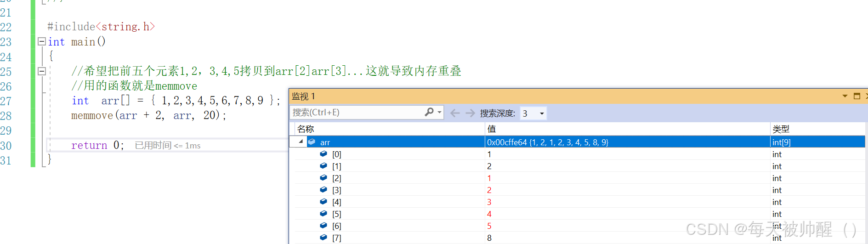Viewport: 868px width, 244px height.
Task: Click the cube icon of element [2]
Action: coord(323,178)
